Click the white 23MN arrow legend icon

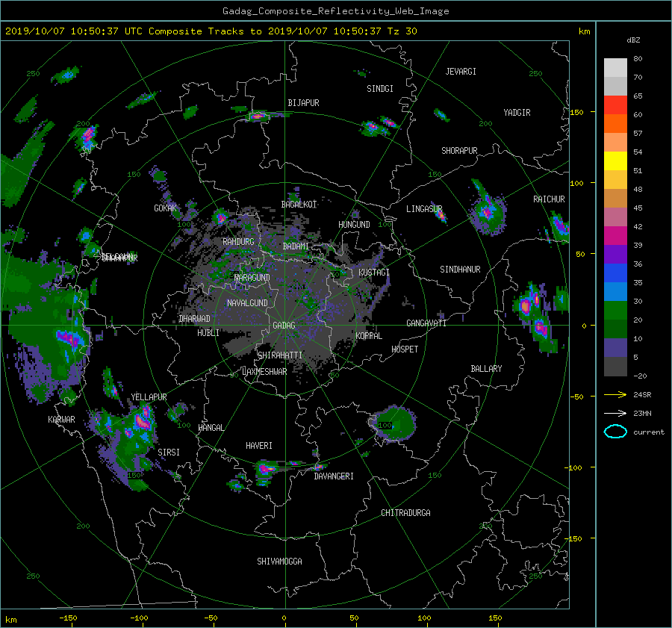pos(615,413)
